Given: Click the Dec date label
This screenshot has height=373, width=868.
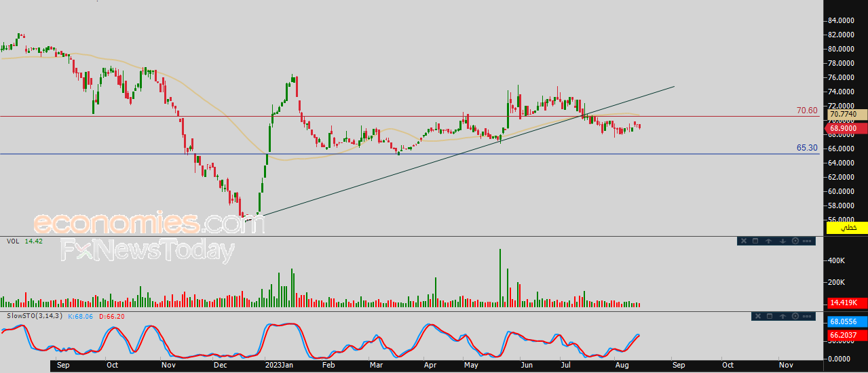Looking at the screenshot, I should [219, 365].
